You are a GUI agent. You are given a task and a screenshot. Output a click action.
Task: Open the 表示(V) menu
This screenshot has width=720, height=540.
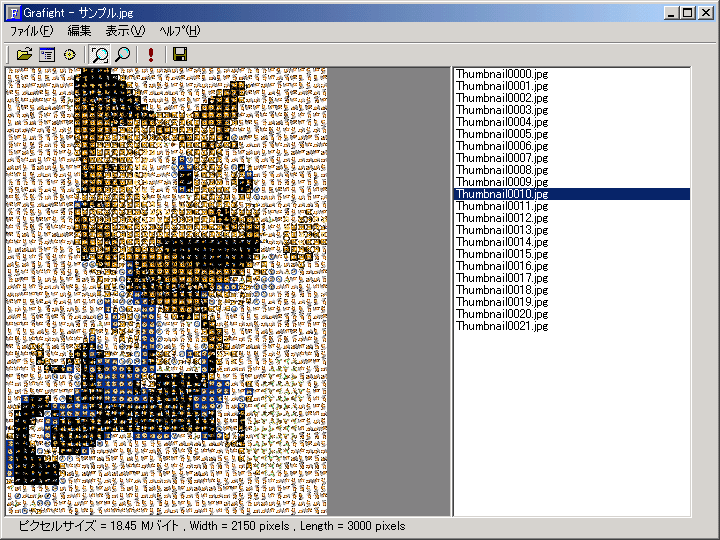[125, 31]
